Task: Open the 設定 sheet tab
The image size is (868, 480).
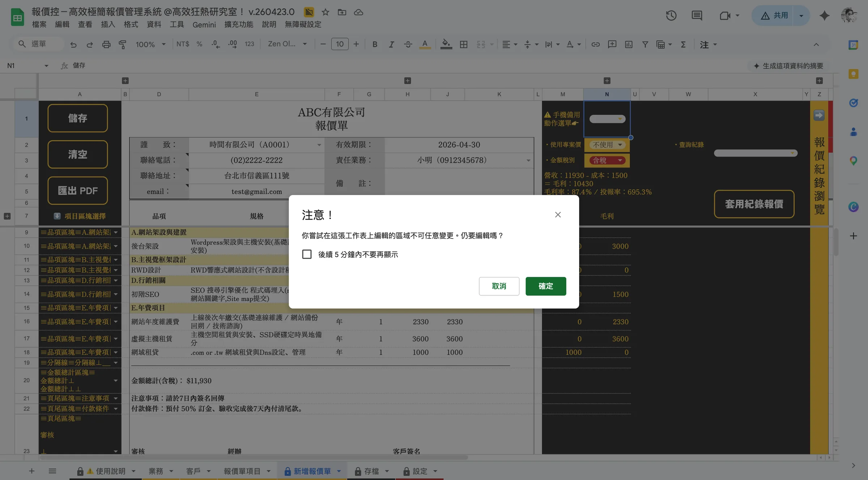Action: coord(420,471)
